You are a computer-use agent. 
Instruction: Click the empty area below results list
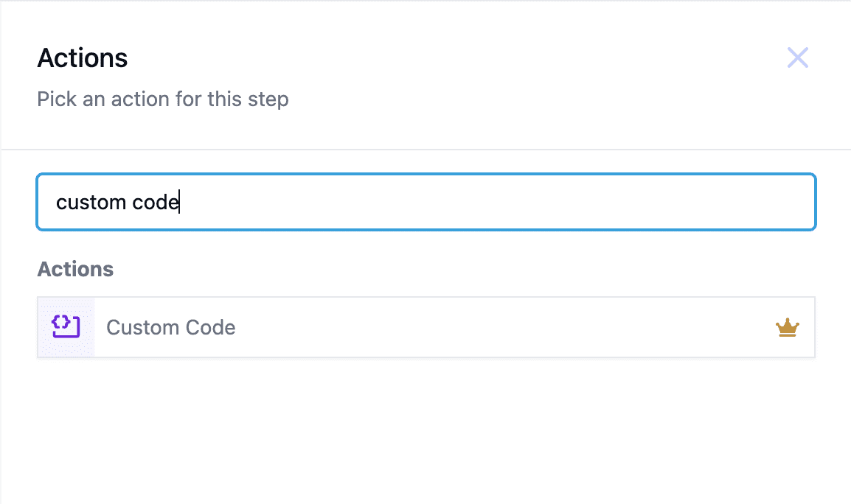pos(426,429)
